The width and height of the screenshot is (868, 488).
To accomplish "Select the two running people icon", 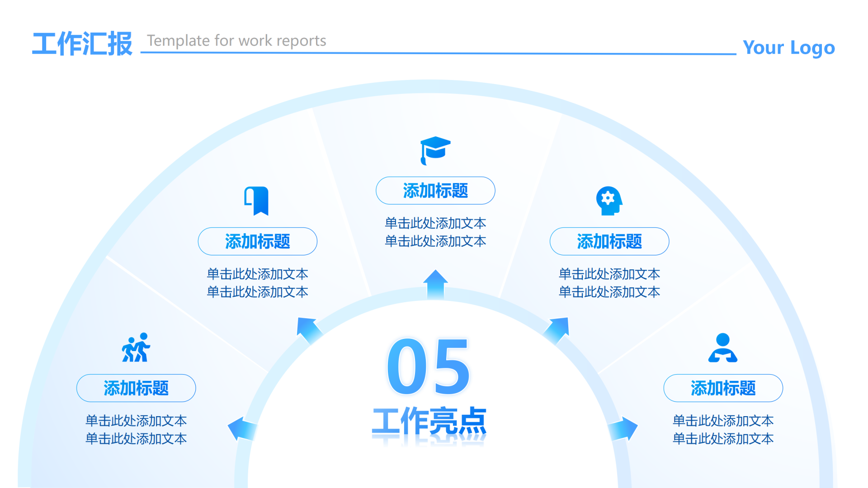I will (136, 347).
